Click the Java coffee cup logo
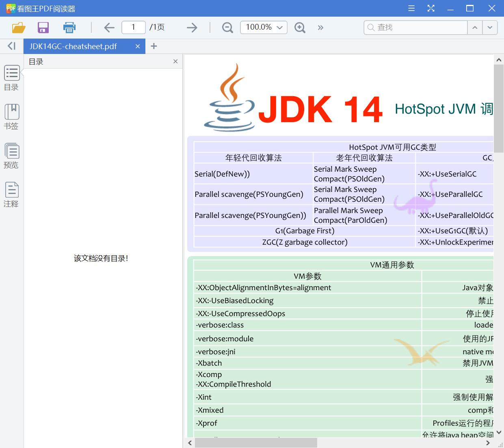This screenshot has width=504, height=448. (x=229, y=97)
